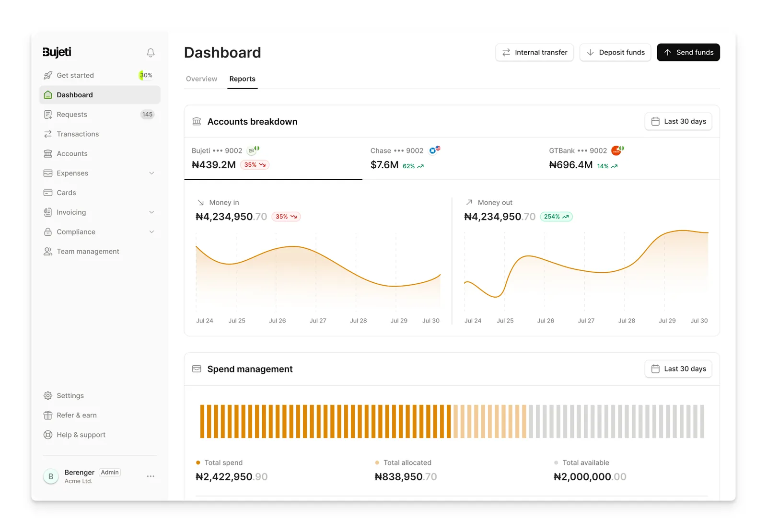The height and width of the screenshot is (532, 767).
Task: Switch to the Overview tab
Action: coord(201,79)
